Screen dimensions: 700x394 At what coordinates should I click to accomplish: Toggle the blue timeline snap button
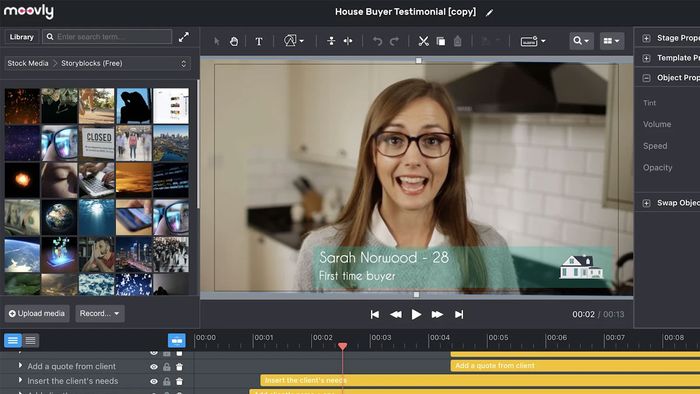[177, 340]
